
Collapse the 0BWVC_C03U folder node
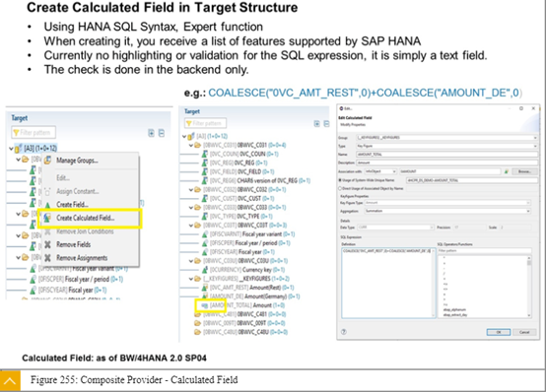tap(191, 261)
